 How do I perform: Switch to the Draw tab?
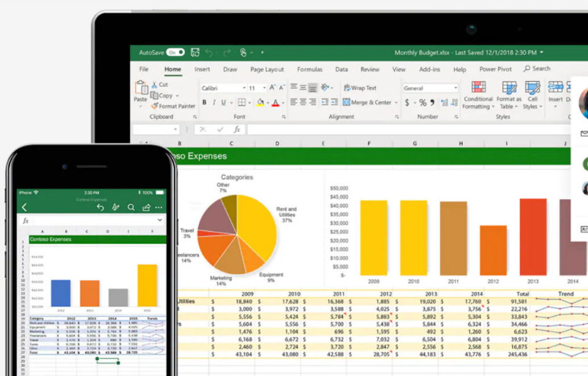230,69
